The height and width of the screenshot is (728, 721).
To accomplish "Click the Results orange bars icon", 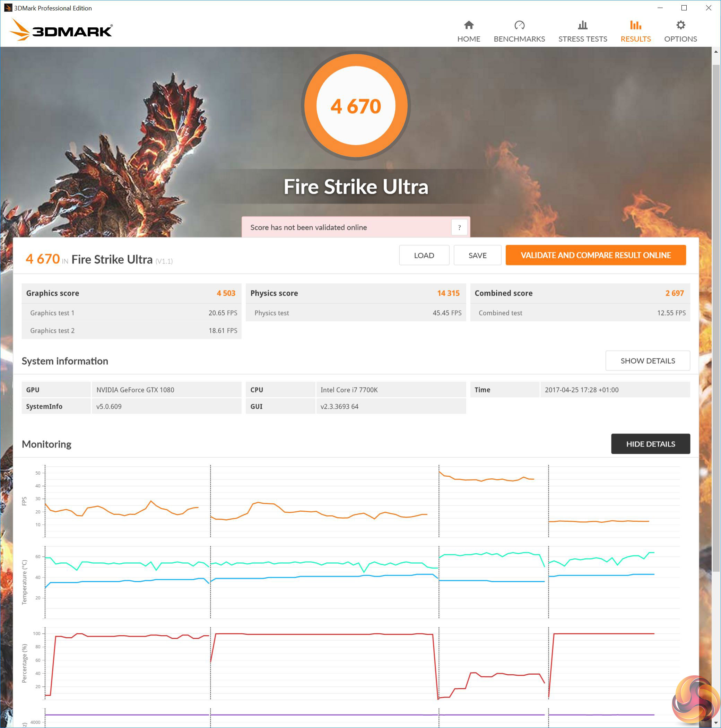I will [x=635, y=25].
